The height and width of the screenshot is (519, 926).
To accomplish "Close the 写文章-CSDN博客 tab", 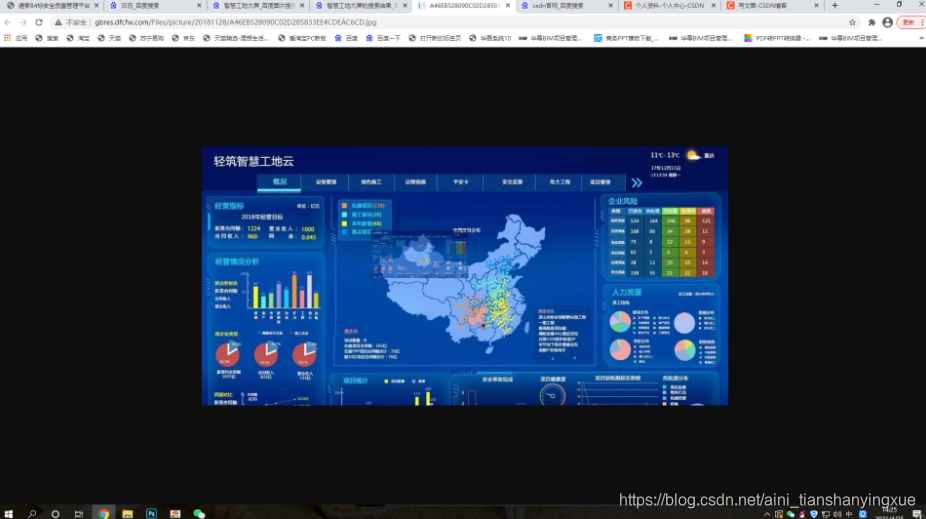I will click(816, 5).
